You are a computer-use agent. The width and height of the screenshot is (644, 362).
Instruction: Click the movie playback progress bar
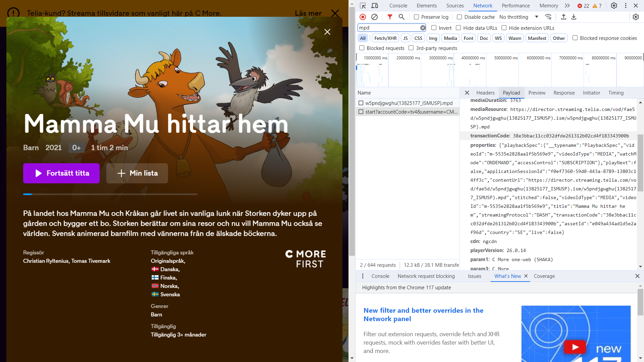(110, 194)
